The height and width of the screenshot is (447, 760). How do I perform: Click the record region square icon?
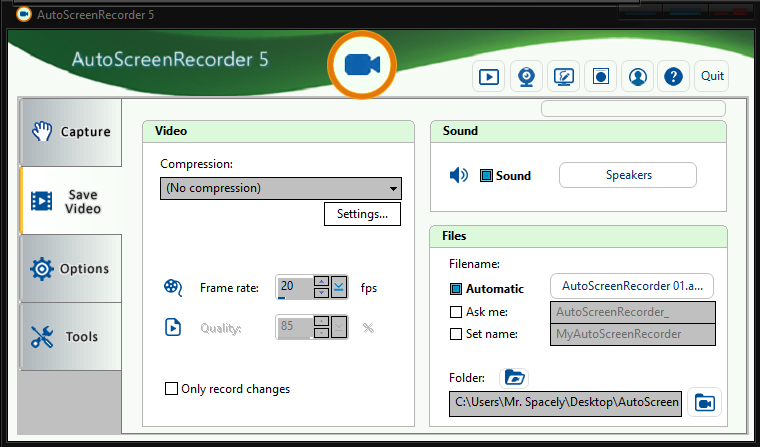tap(601, 76)
